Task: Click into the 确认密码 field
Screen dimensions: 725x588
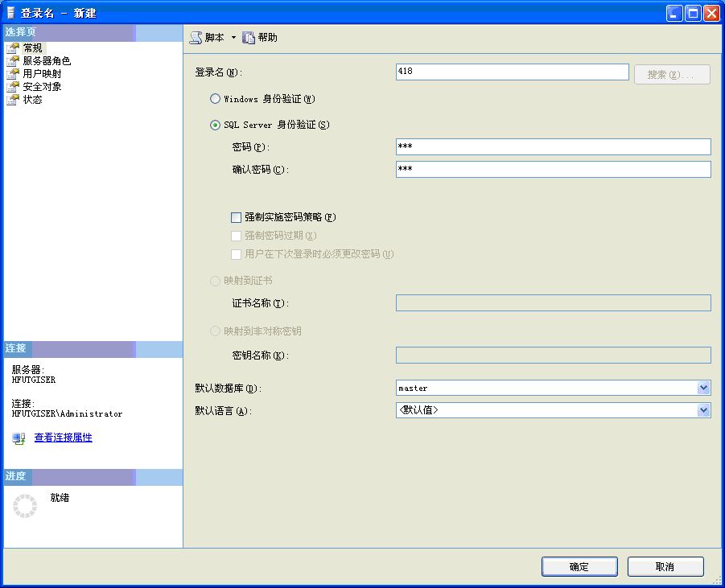Action: tap(554, 169)
